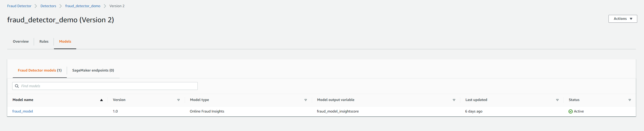The height and width of the screenshot is (131, 644).
Task: Select the Fraud Detector models (1) tab
Action: tap(39, 70)
